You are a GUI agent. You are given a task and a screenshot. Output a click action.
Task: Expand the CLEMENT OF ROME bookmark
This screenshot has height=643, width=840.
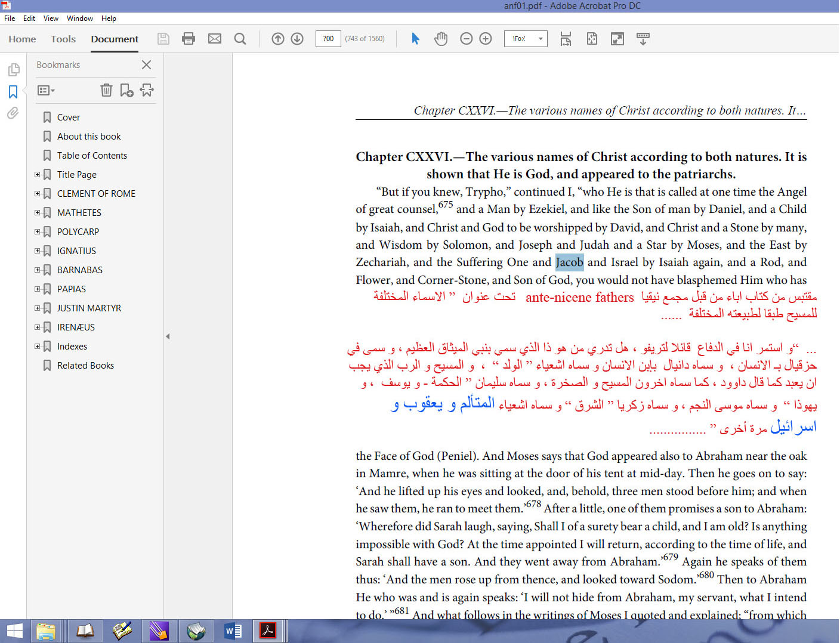pos(38,194)
